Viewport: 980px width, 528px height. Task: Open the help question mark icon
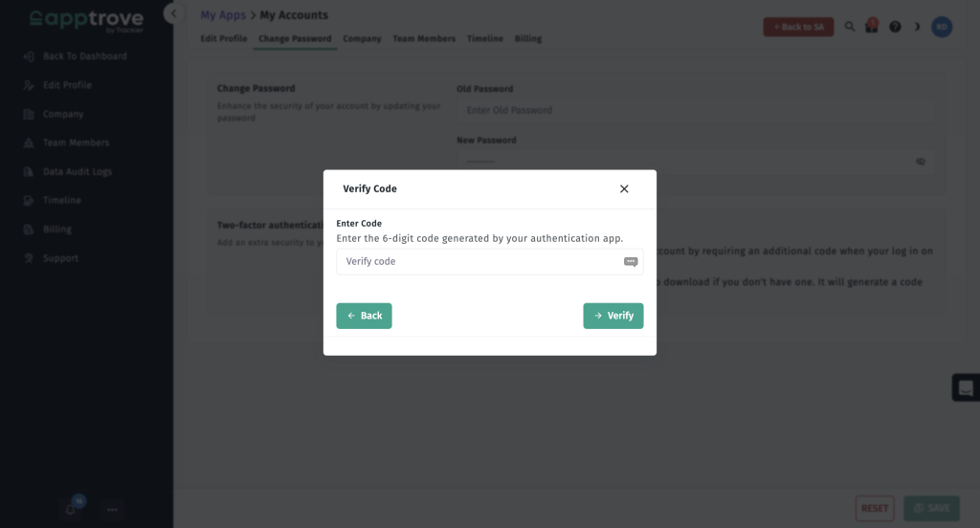coord(895,27)
